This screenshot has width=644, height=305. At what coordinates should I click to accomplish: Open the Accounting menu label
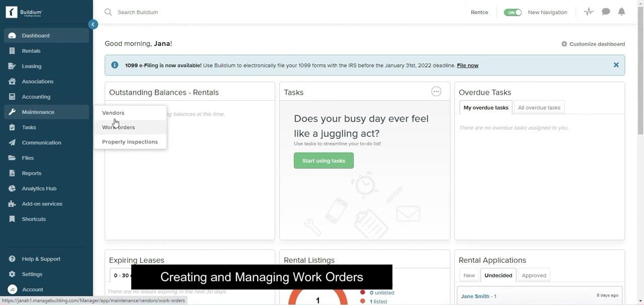pyautogui.click(x=36, y=97)
